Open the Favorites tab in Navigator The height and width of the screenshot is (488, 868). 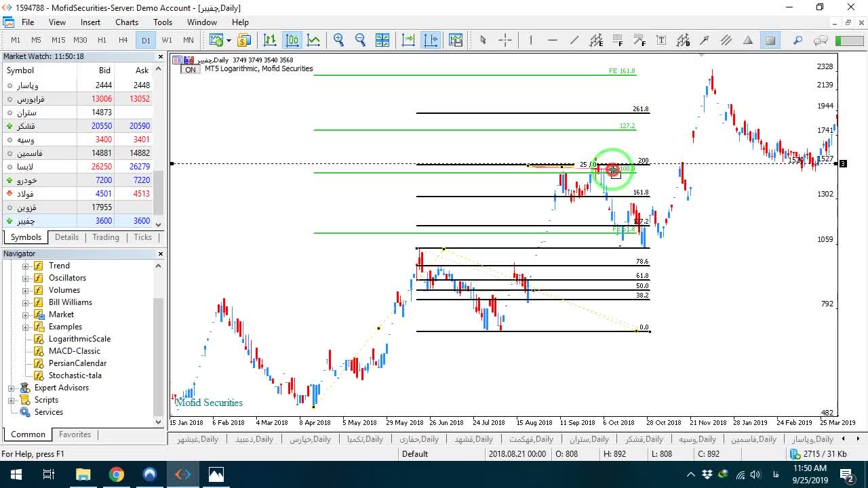[75, 434]
